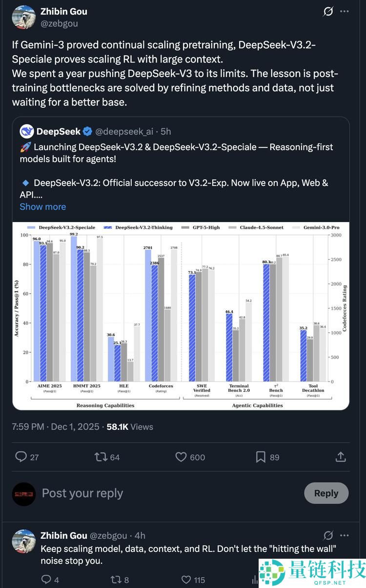366x588 pixels.
Task: Like the main post with 600 likes
Action: pyautogui.click(x=181, y=457)
